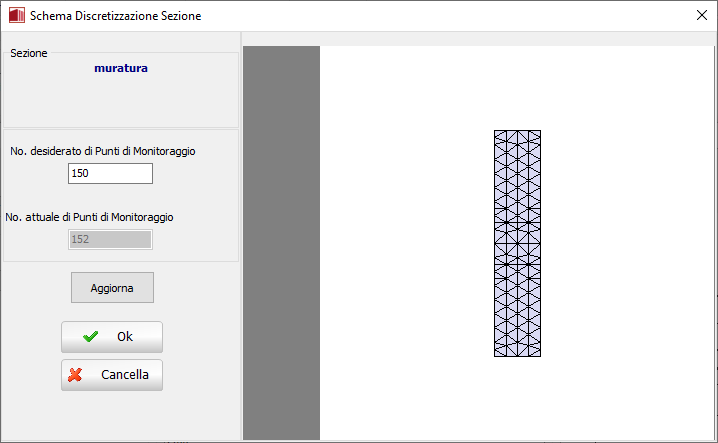
Task: Click the dialog title text 'Schema Discretizzazione Sezione'
Action: [x=115, y=15]
